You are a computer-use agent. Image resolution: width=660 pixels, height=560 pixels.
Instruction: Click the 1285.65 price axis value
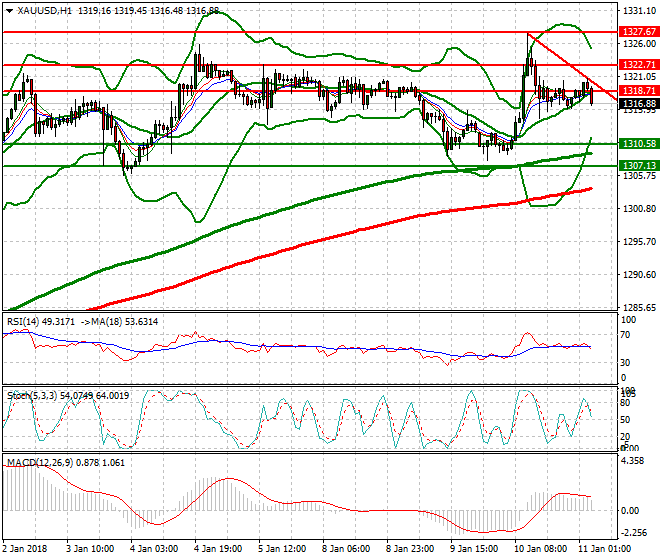(x=637, y=308)
